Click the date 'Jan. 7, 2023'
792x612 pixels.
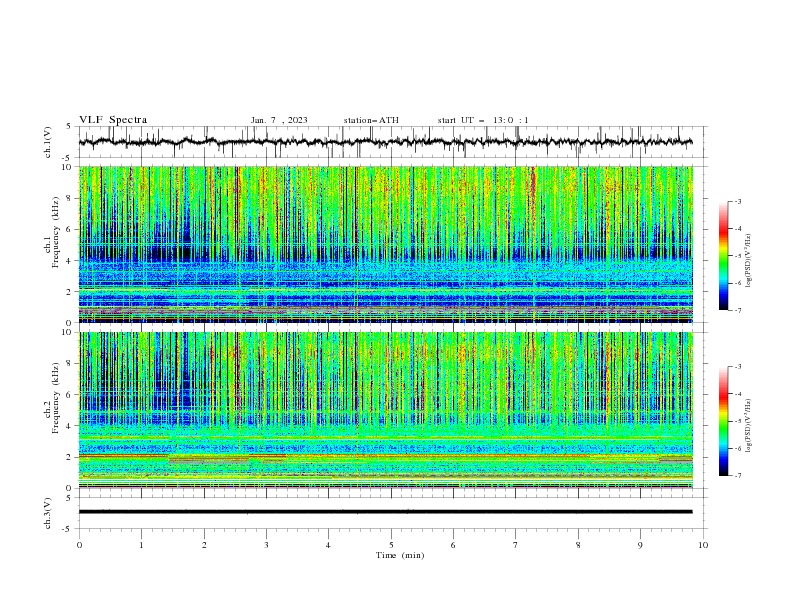click(279, 120)
